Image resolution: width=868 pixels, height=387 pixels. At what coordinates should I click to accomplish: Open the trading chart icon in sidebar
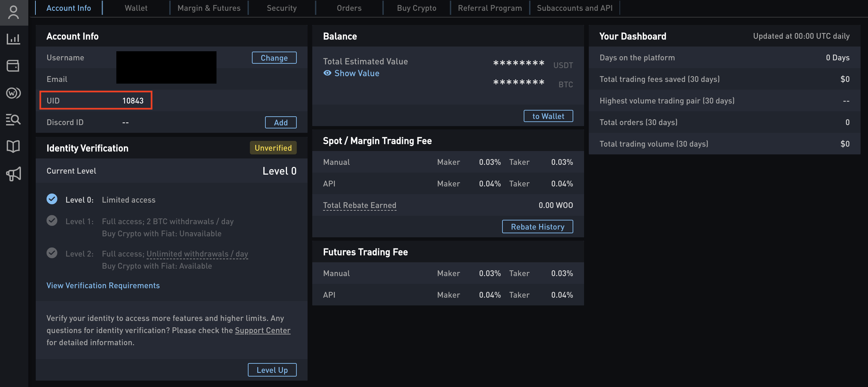[x=13, y=39]
